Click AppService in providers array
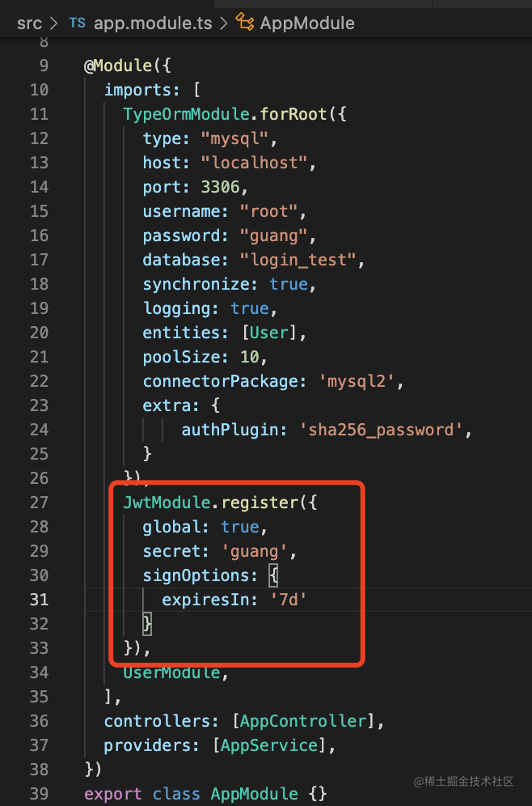The width and height of the screenshot is (532, 806). 272,745
